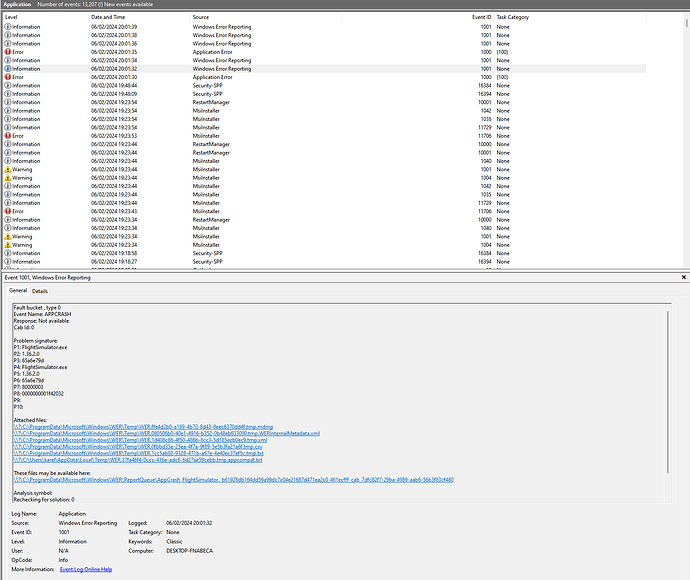Screen dimensions: 690x580
Task: Switch to the Details tab
Action: (x=40, y=291)
